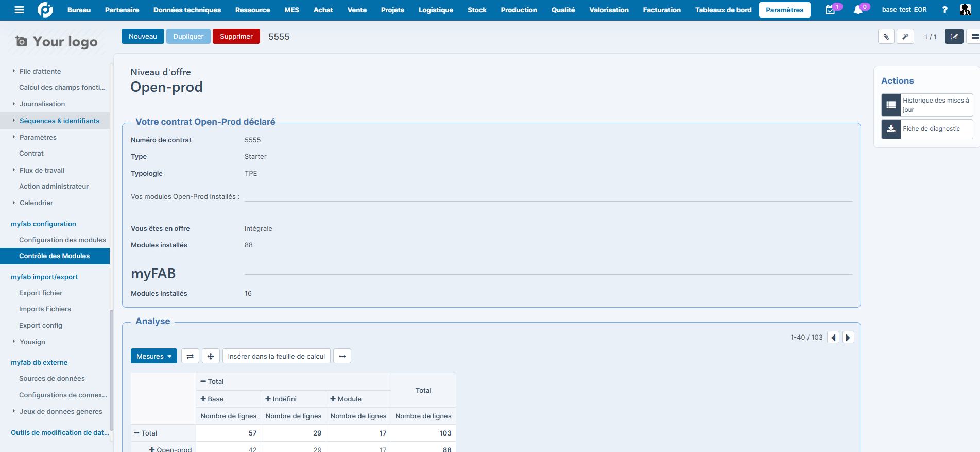Click the Dupliquer button
Image resolution: width=980 pixels, height=452 pixels.
(x=188, y=36)
